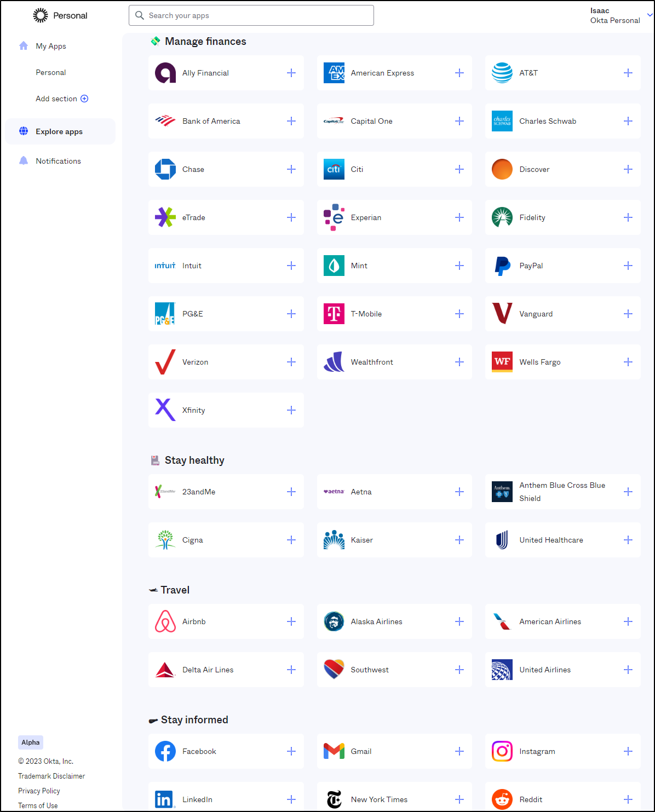Add Intuit with its plus button

pos(291,266)
